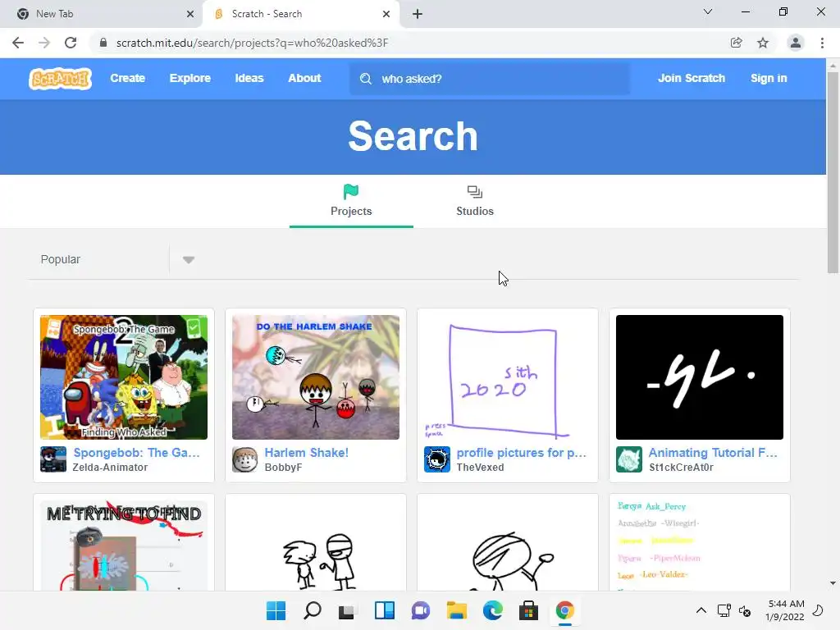
Task: Open Chat app in taskbar
Action: 421,610
